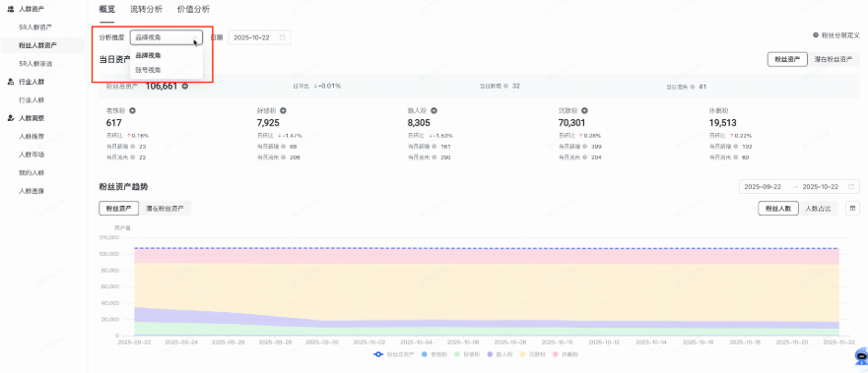Click the 当日流出 info icon under 老铁粉
This screenshot has width=868, height=373.
click(x=133, y=157)
